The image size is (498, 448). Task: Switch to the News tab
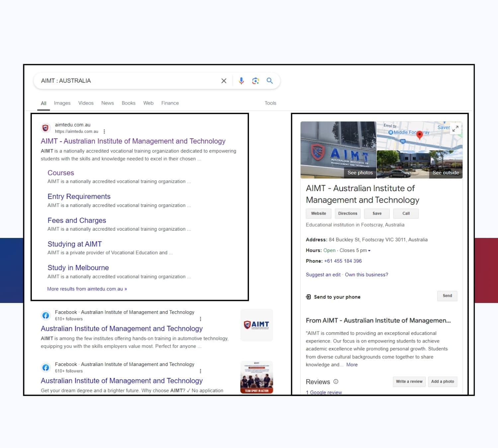pyautogui.click(x=108, y=103)
